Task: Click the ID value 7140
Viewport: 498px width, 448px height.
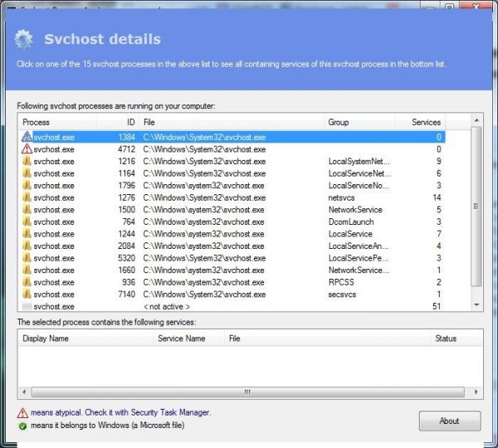Action: [x=126, y=294]
